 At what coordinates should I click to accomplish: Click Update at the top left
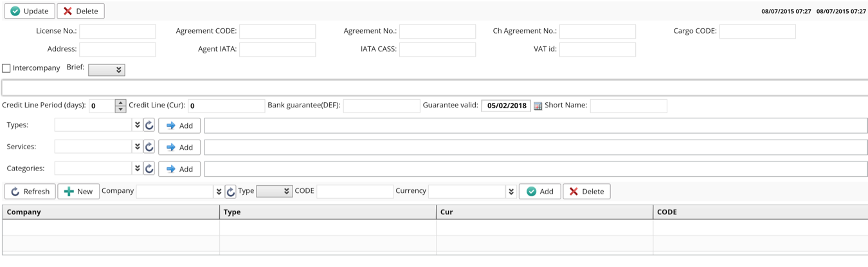click(x=30, y=11)
